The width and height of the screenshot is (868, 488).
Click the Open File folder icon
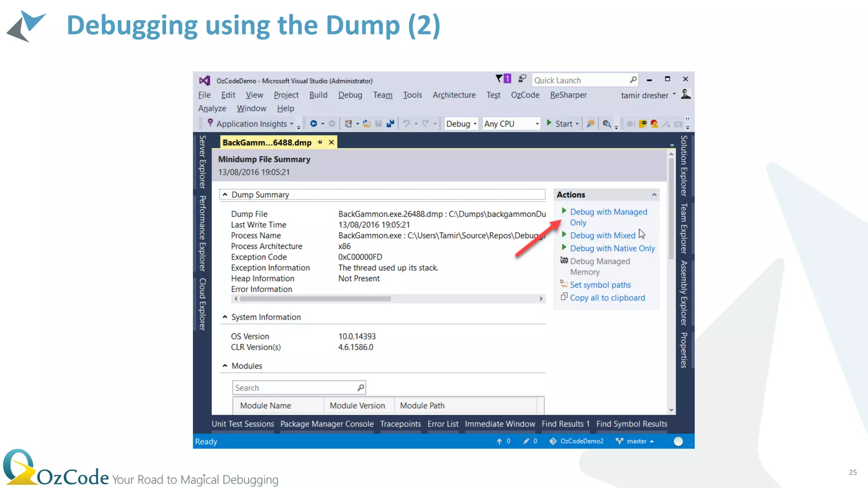pos(367,124)
